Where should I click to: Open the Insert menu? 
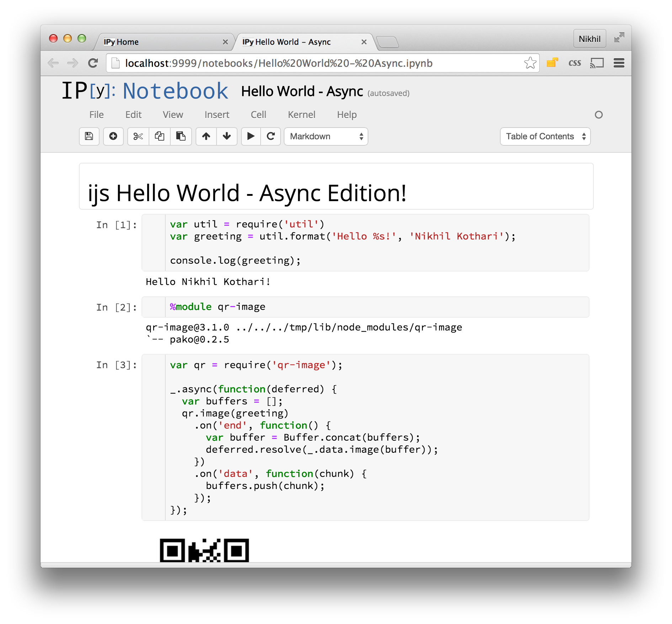pyautogui.click(x=217, y=114)
